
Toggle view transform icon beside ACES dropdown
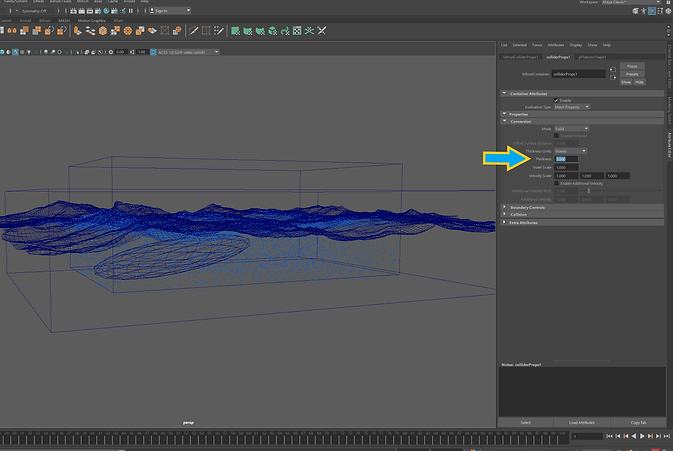point(153,52)
